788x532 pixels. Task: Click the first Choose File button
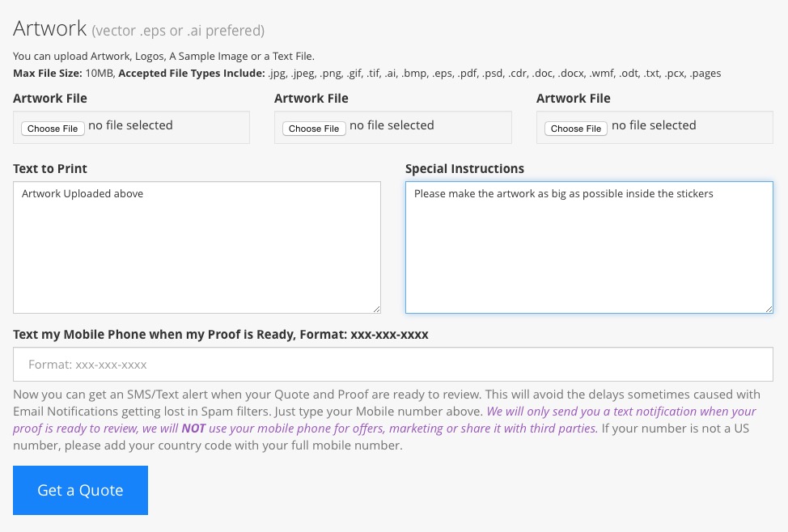coord(53,129)
